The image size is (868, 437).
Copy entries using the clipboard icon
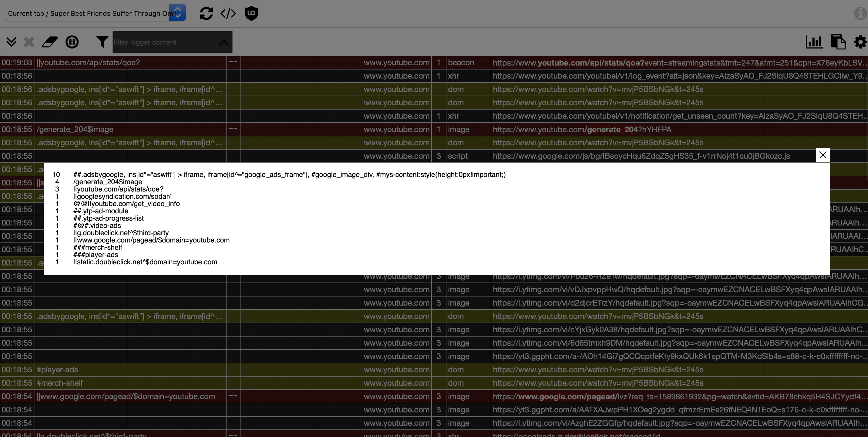pos(839,42)
